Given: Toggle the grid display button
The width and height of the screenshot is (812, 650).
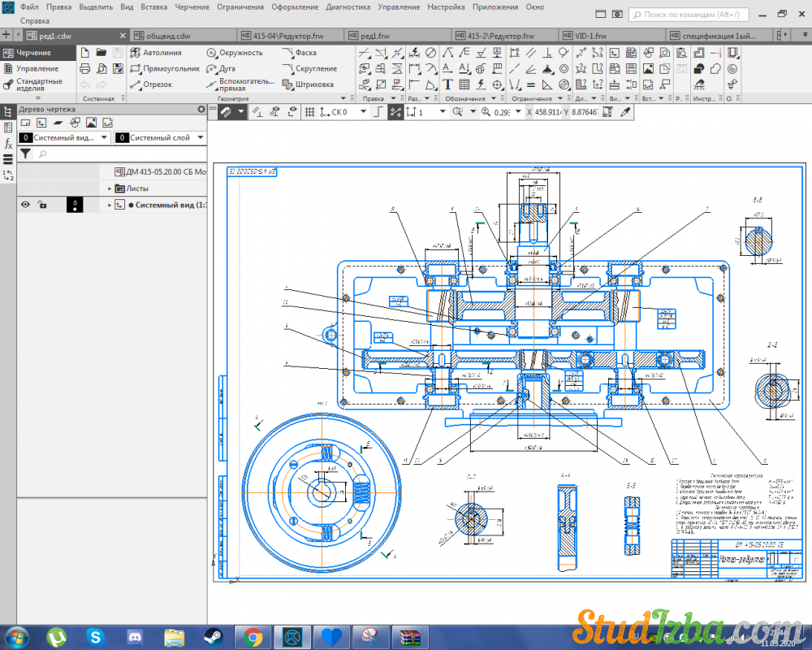Looking at the screenshot, I should coord(309,112).
